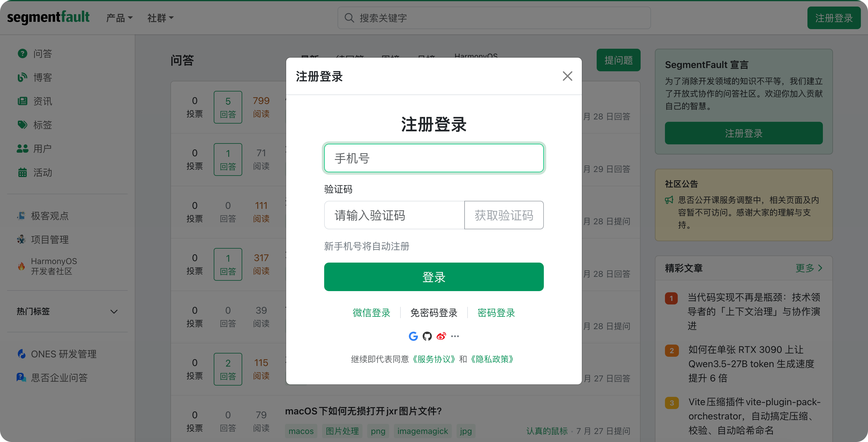868x442 pixels.
Task: Click rank badge 1 in 精彩文章
Action: pyautogui.click(x=671, y=298)
